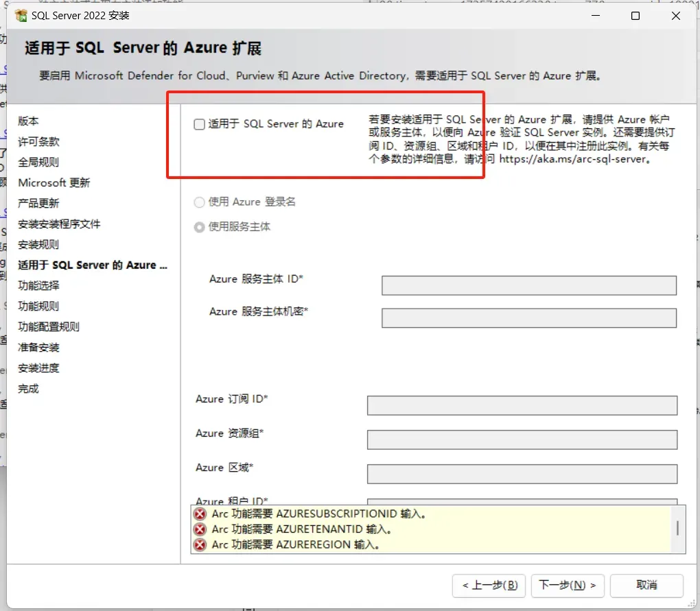Viewport: 700px width, 611px height.
Task: Select the 功能选择 step in the sidebar
Action: [38, 285]
